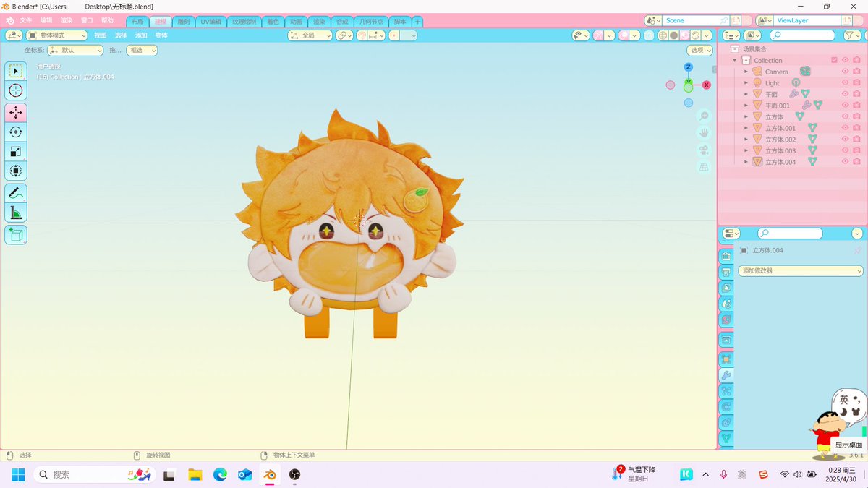Click the red X axis on the gizmo

[x=707, y=85]
